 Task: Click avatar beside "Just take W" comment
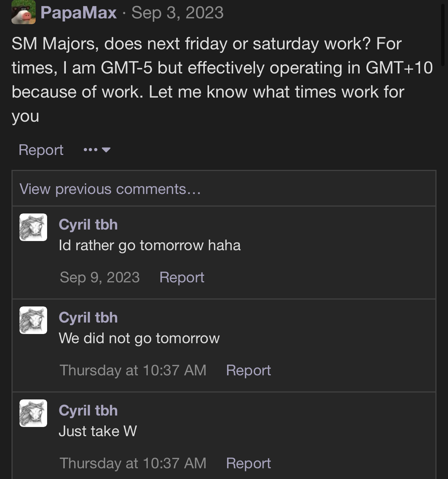pyautogui.click(x=33, y=413)
